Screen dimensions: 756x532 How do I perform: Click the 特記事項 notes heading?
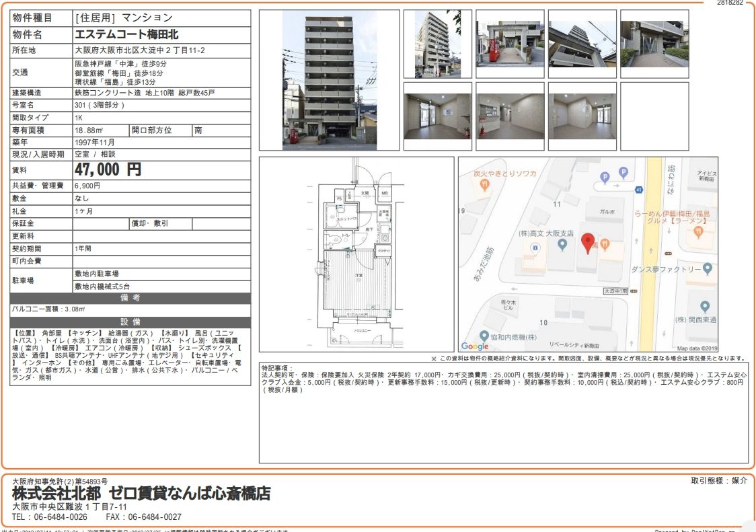point(276,368)
